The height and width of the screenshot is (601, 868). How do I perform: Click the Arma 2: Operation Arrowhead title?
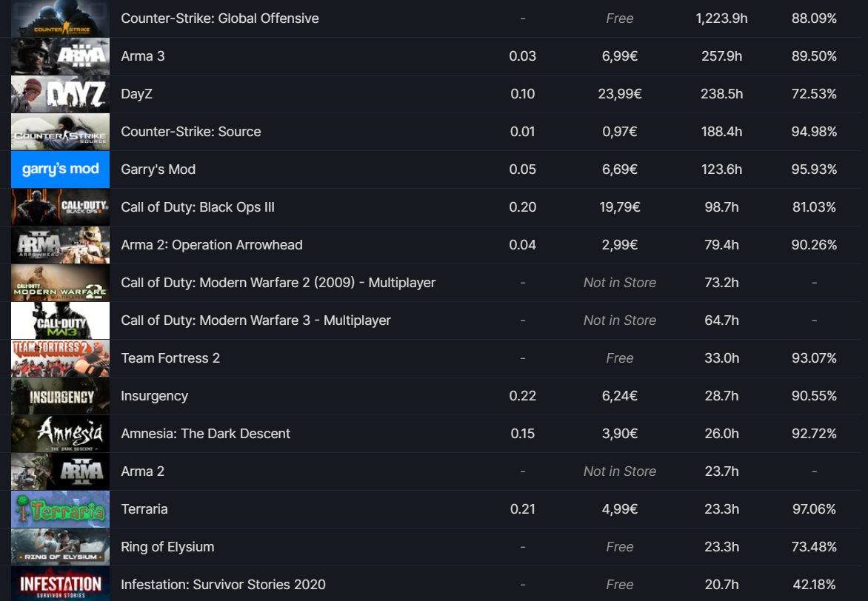[x=212, y=245]
